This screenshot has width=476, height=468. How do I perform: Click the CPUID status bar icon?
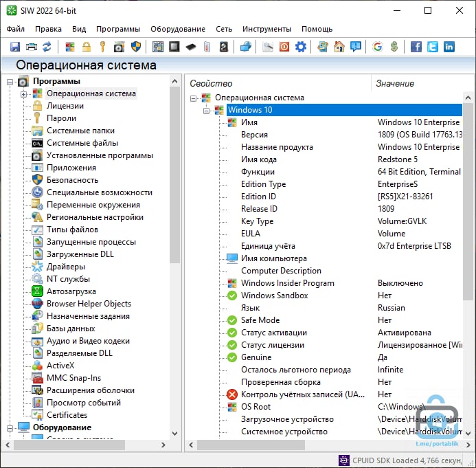[344, 460]
